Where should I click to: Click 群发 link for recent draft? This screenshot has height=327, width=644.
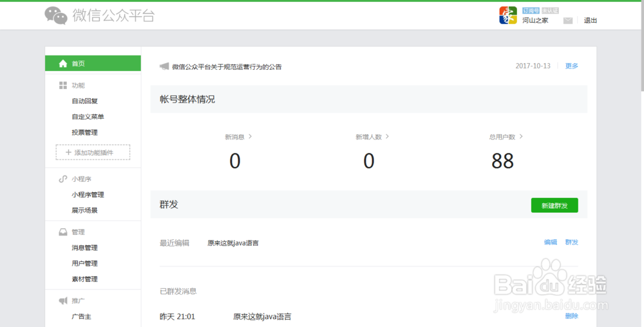tap(572, 243)
